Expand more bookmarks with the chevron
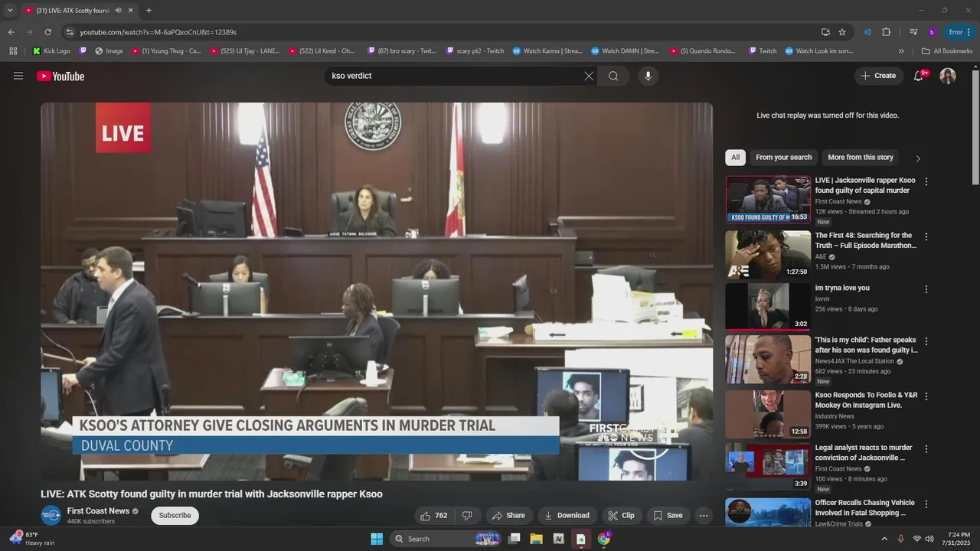The height and width of the screenshot is (551, 980). (901, 51)
